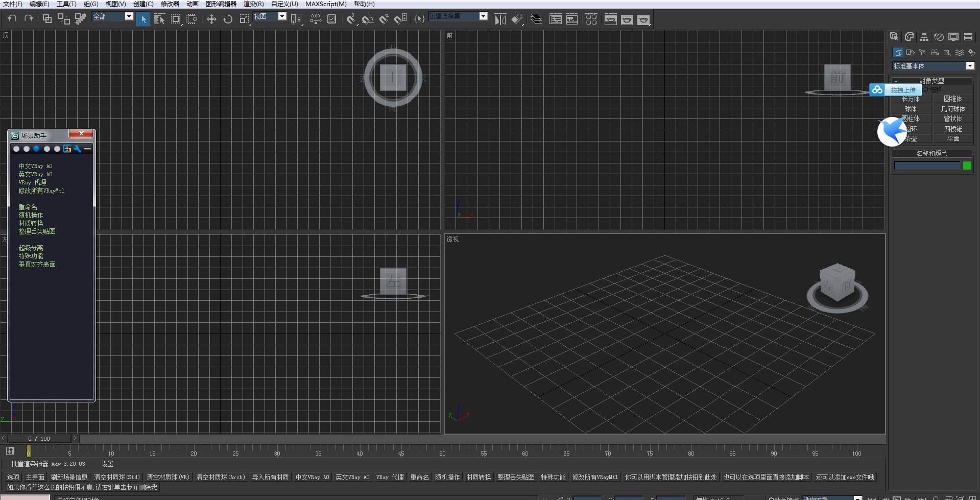Click the Mirror tool icon

point(500,19)
